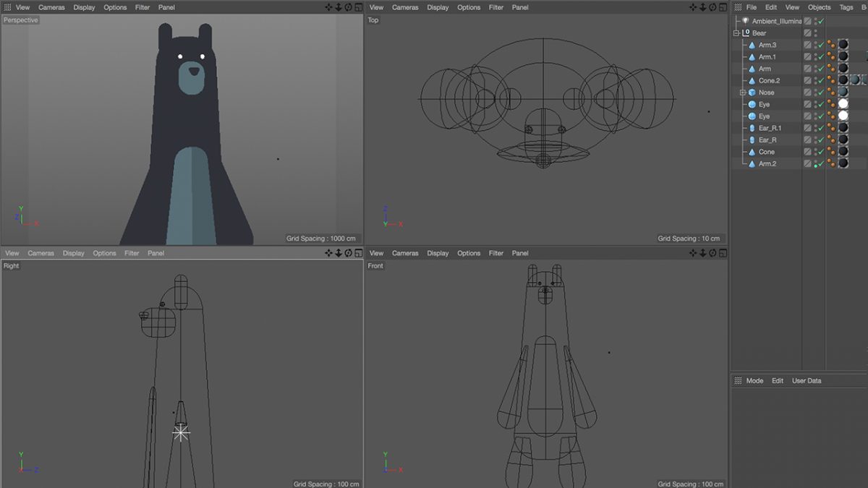Toggle the layer box for Cone.2
Viewport: 868px width, 488px height.
coord(807,80)
